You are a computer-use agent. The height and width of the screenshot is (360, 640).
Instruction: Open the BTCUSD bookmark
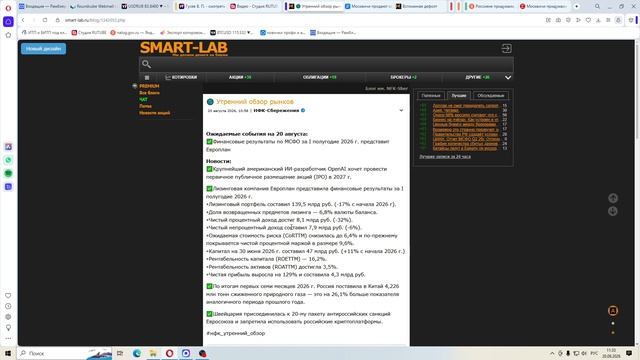[231, 33]
